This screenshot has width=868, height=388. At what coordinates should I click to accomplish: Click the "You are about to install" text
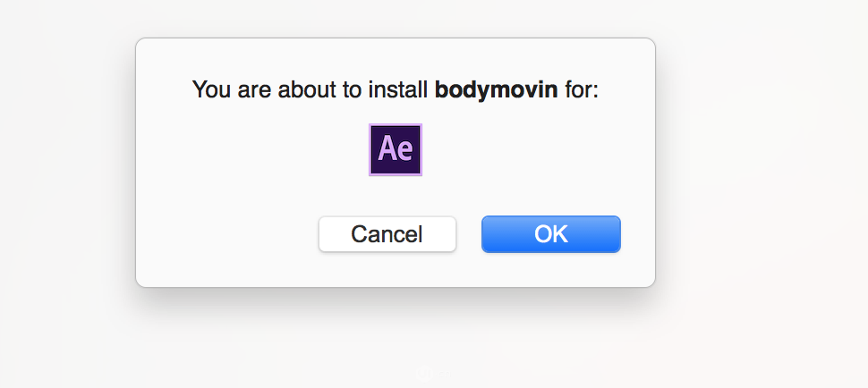[311, 89]
